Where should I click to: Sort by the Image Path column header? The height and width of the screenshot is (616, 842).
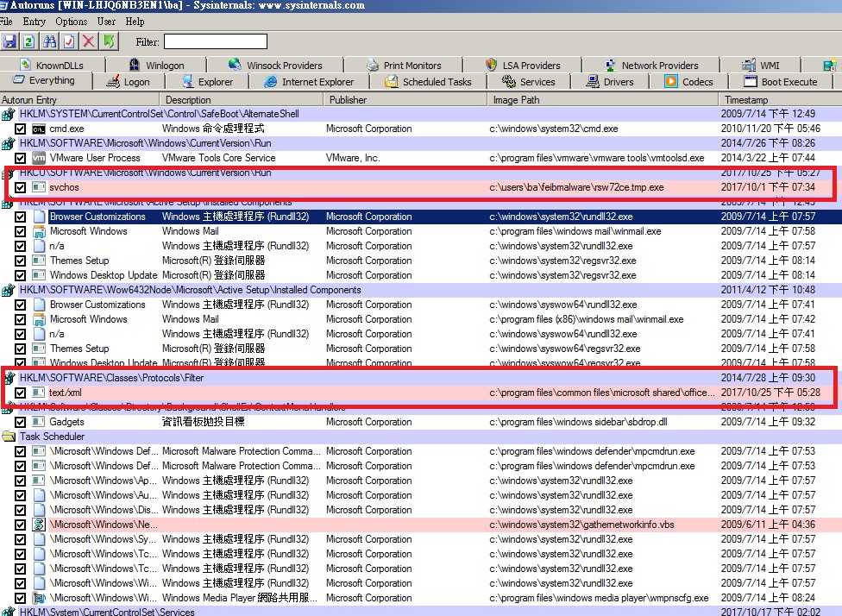click(x=602, y=100)
